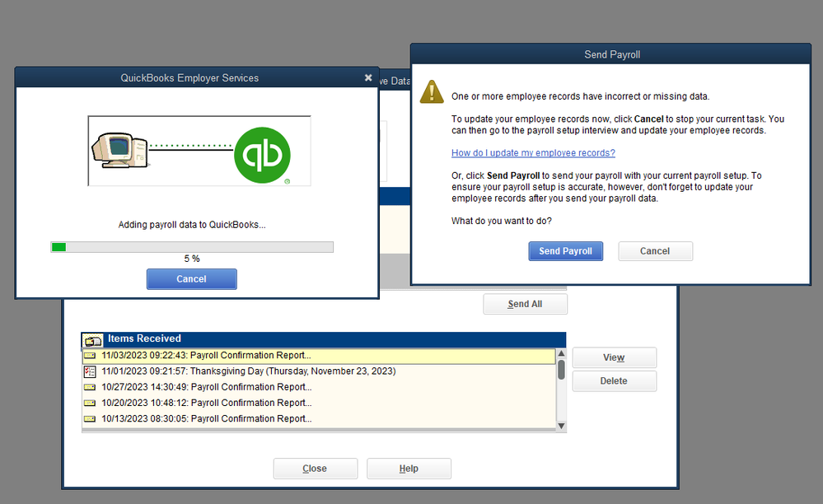Image resolution: width=823 pixels, height=504 pixels.
Task: View the selected confirmation report
Action: coord(614,357)
